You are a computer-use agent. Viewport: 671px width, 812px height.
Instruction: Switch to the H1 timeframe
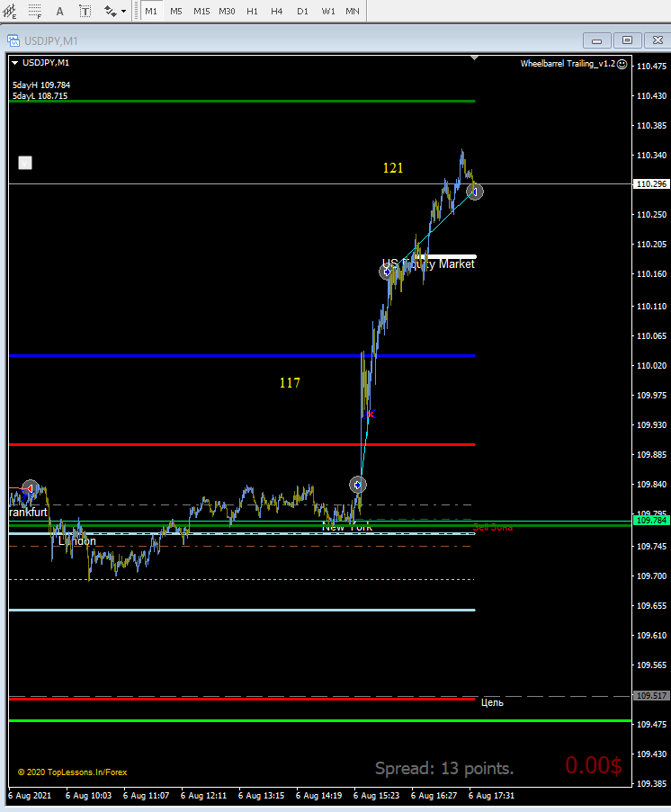(x=252, y=11)
